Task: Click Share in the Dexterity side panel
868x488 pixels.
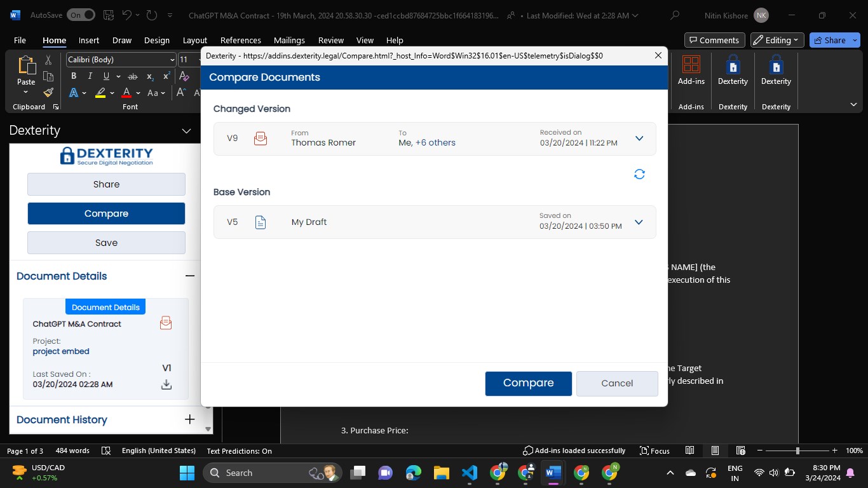Action: point(106,184)
